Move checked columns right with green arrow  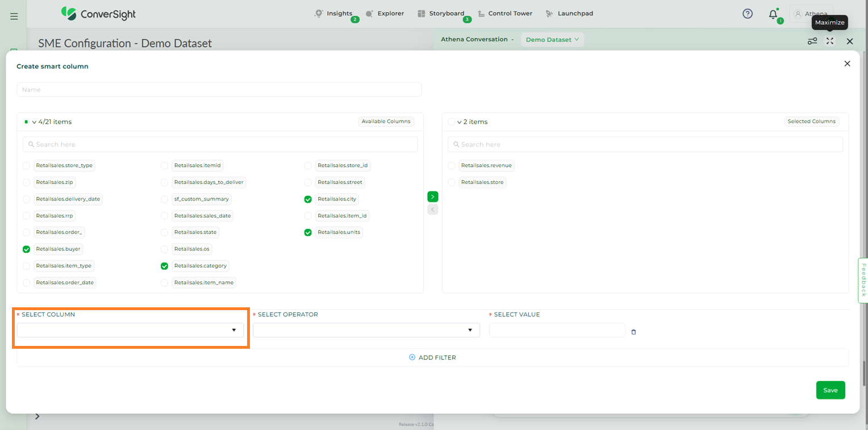(x=433, y=197)
